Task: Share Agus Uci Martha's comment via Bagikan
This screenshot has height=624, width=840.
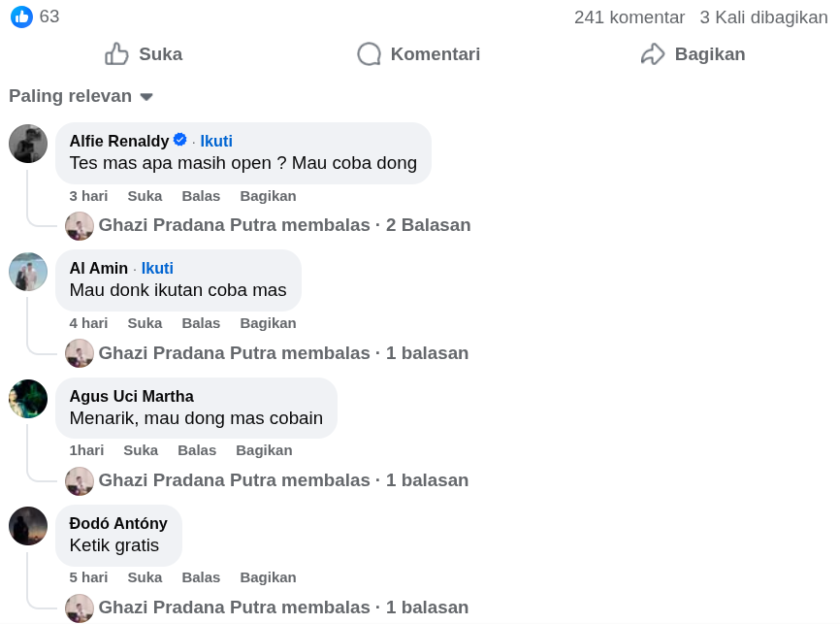Action: [x=264, y=450]
